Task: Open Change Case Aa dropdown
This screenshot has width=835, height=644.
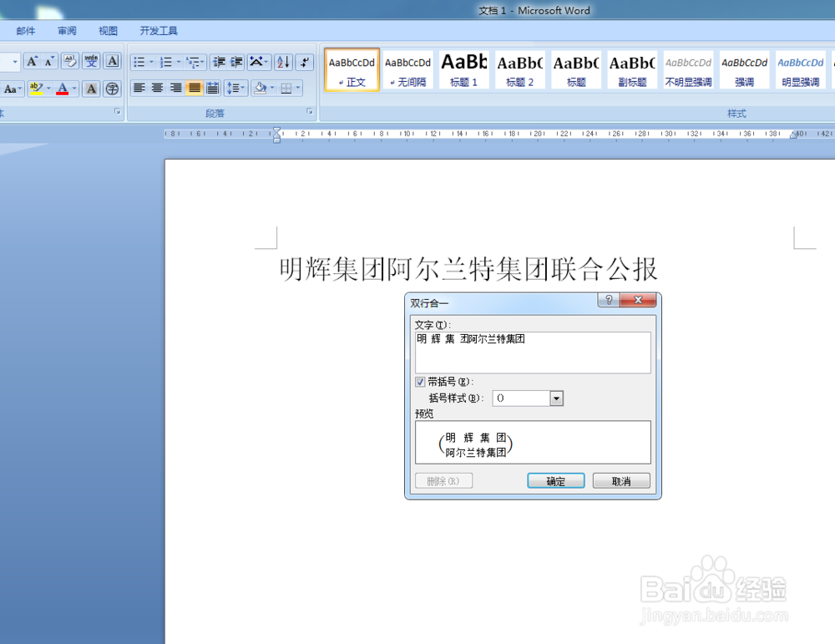Action: 13,89
